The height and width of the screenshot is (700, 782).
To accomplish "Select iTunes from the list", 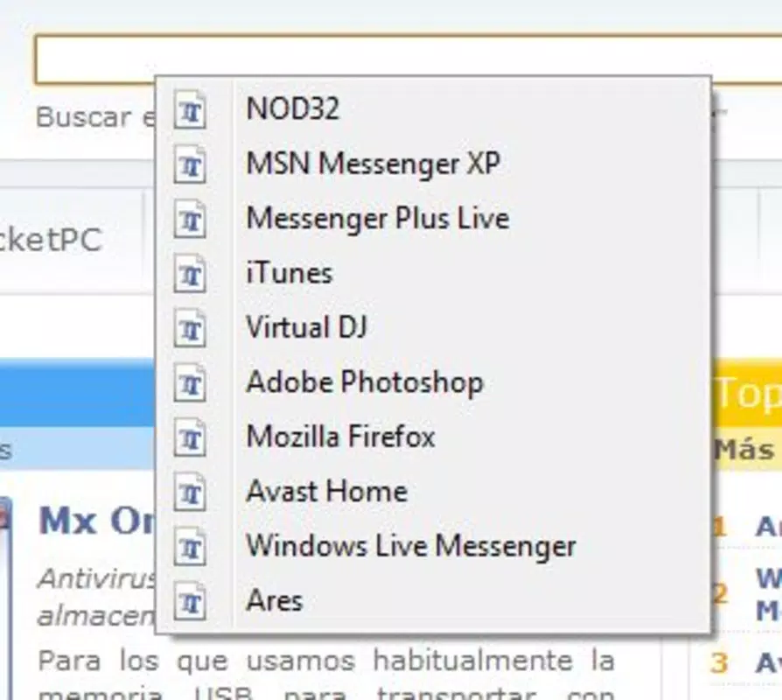I will tap(433, 273).
